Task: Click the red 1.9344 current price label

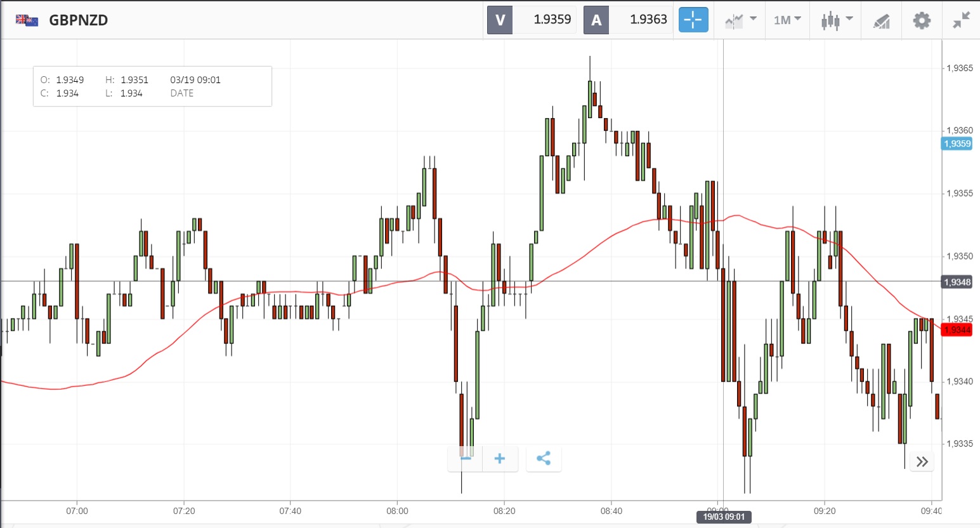Action: point(957,330)
